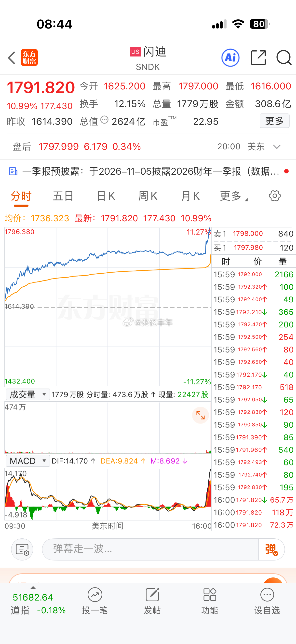Tap the 16:00 72.3万 trade row
This screenshot has height=644, width=296.
[x=254, y=525]
